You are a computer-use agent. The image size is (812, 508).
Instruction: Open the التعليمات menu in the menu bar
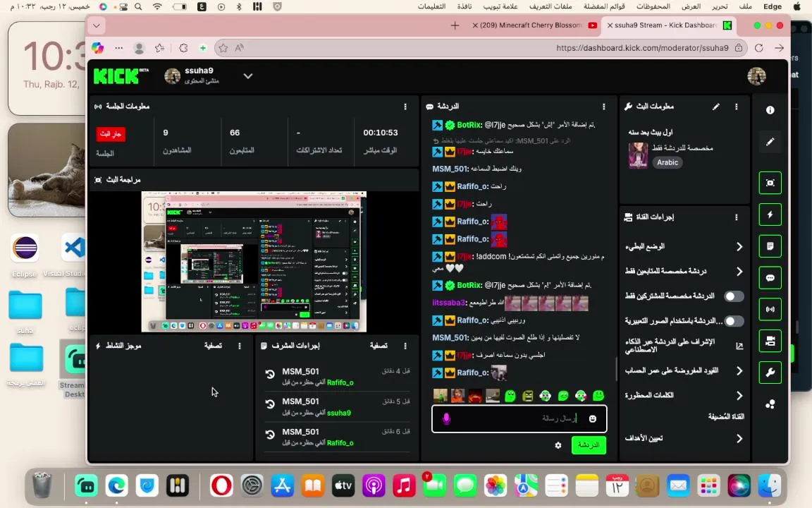pyautogui.click(x=431, y=6)
